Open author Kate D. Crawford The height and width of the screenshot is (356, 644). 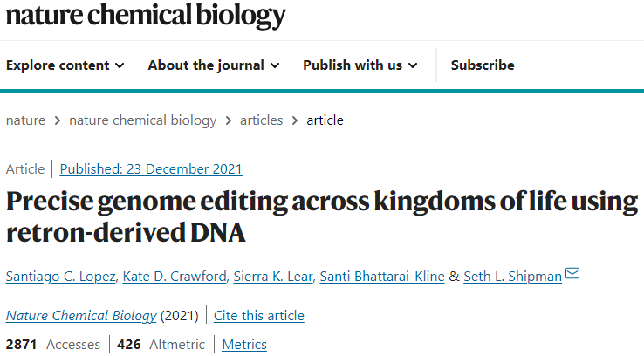coord(175,277)
